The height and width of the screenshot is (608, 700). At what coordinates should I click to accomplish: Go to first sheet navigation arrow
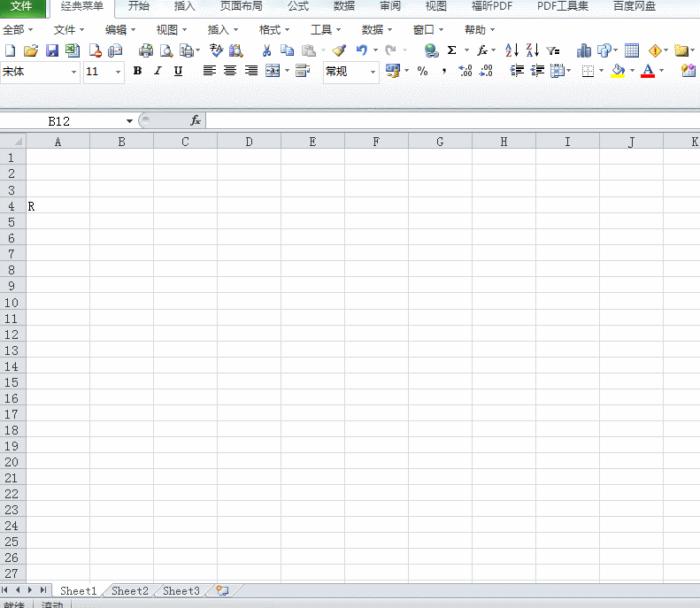tap(5, 590)
